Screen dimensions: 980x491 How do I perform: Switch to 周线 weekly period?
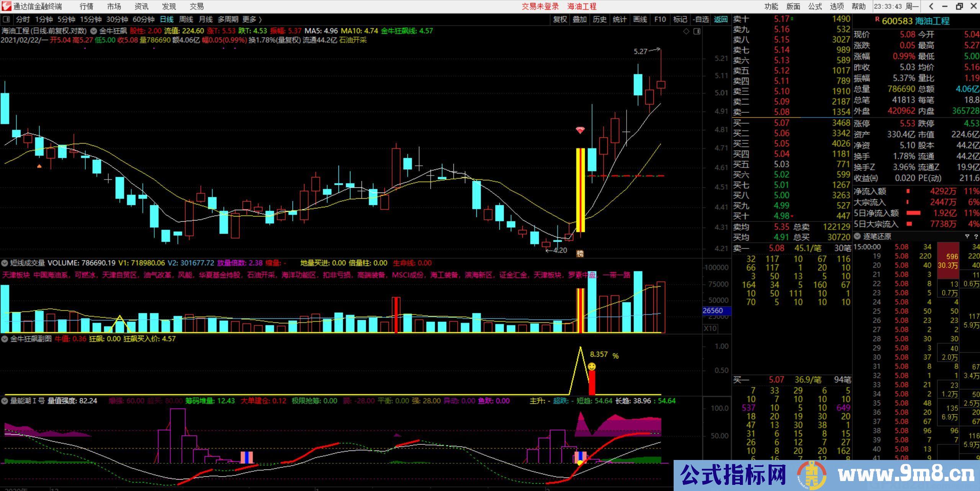coord(186,20)
